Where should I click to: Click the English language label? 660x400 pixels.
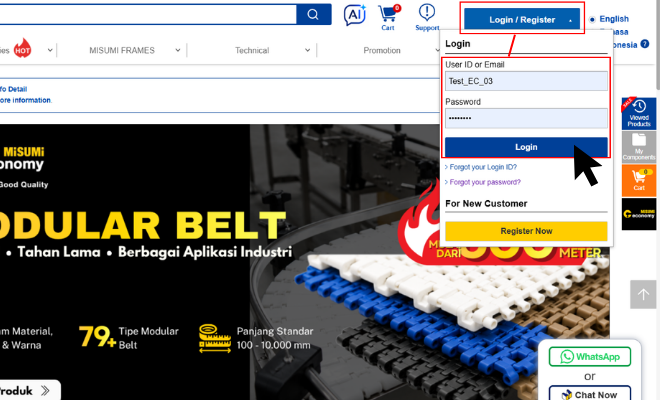pyautogui.click(x=614, y=19)
